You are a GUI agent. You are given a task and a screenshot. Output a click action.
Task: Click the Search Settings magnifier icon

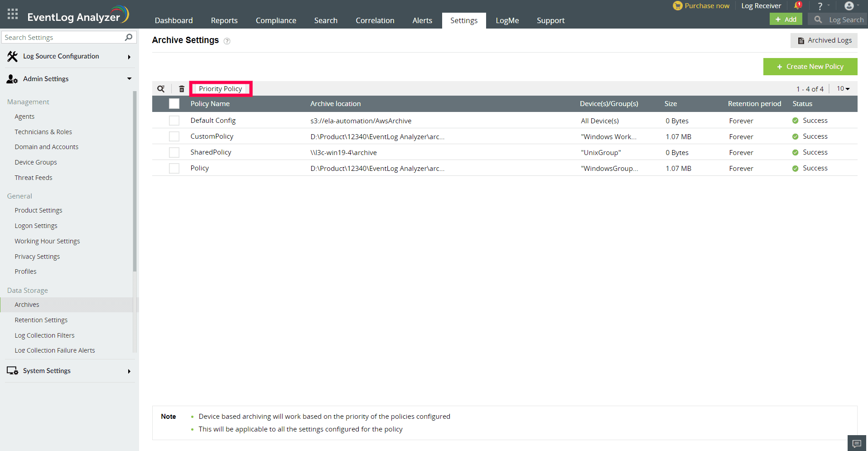[129, 37]
